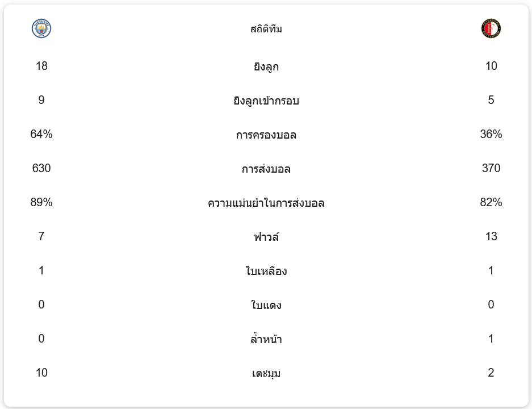Click the การครองบอล stat label

[x=266, y=135]
